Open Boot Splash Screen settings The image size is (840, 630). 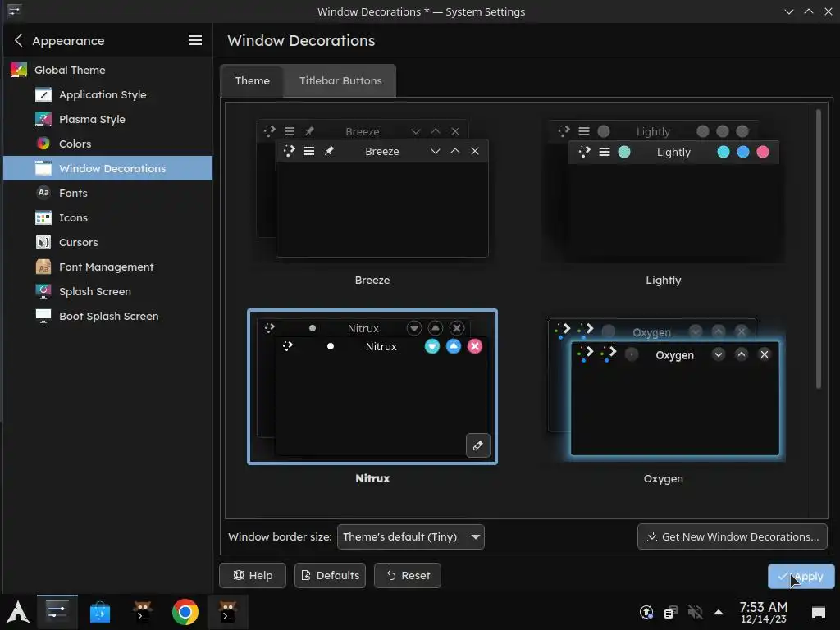coord(107,316)
